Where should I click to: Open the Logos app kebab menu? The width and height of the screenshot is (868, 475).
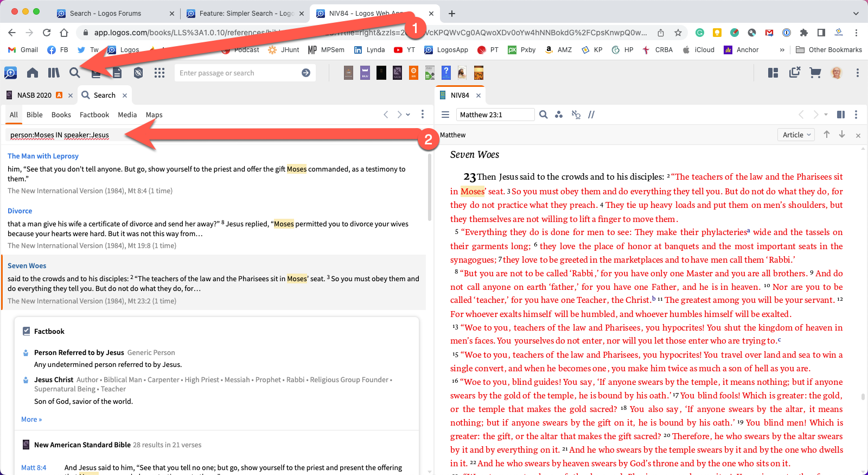857,73
